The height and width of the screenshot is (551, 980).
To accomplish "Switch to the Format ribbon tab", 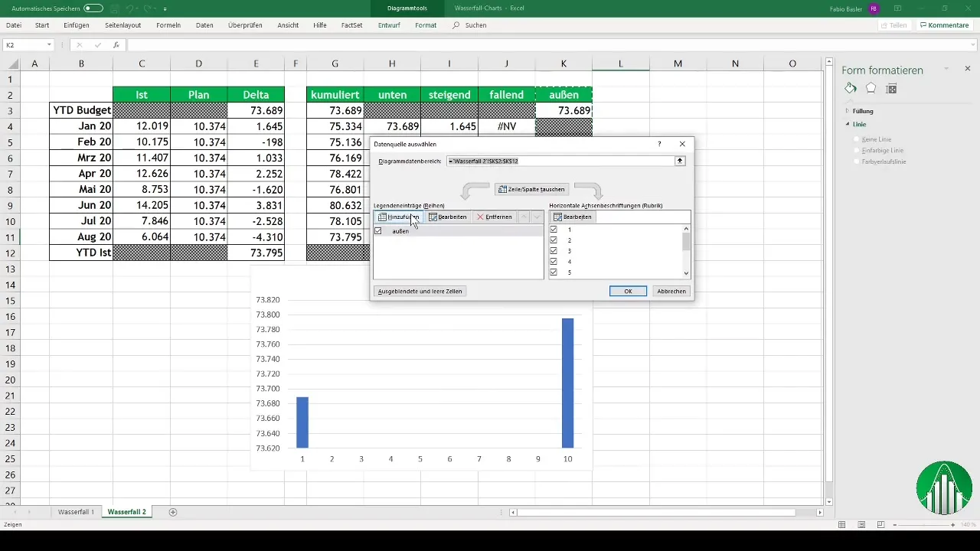I will pos(426,25).
